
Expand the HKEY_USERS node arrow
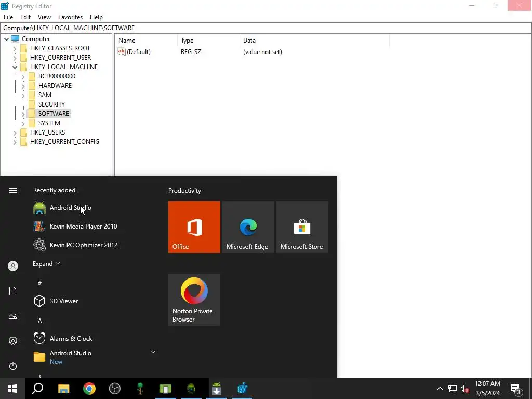click(x=15, y=132)
